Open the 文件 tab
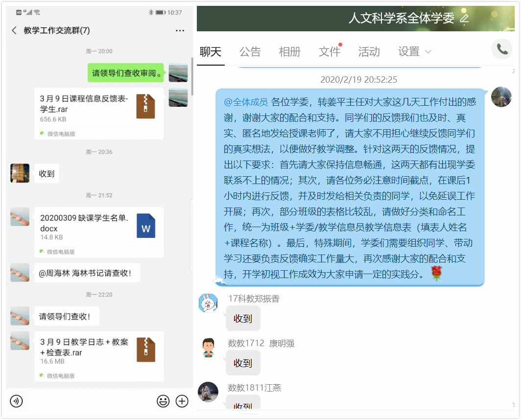Screen dimensions: 521x420 (329, 52)
